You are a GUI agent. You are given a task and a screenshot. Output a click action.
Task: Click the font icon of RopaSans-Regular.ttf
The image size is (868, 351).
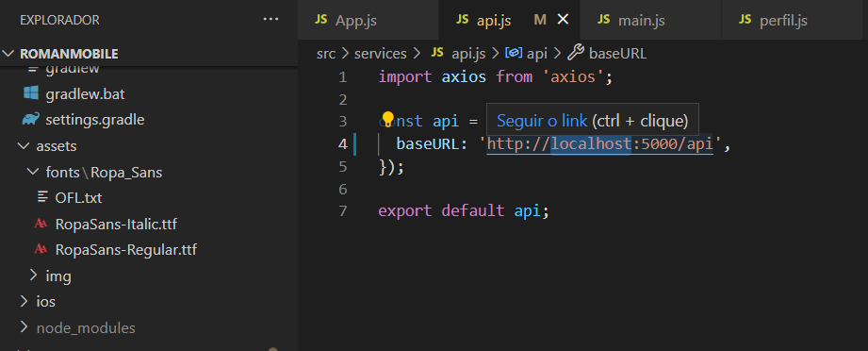[41, 249]
